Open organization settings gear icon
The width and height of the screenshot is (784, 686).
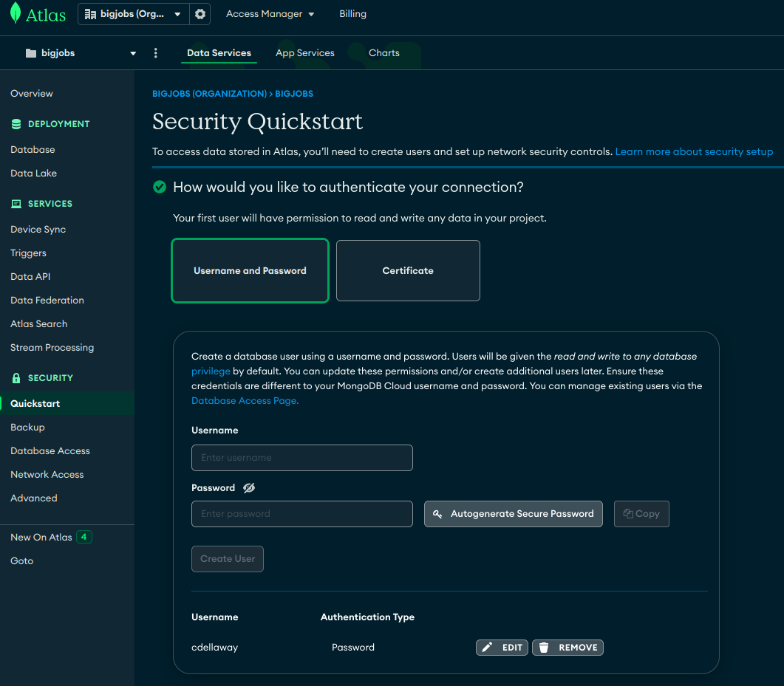coord(200,14)
